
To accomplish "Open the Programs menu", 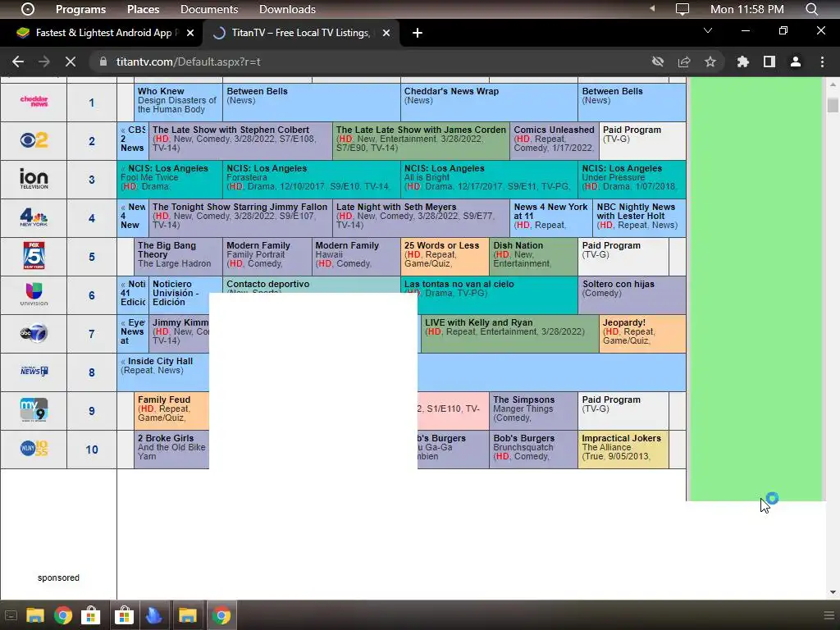I will pos(81,9).
